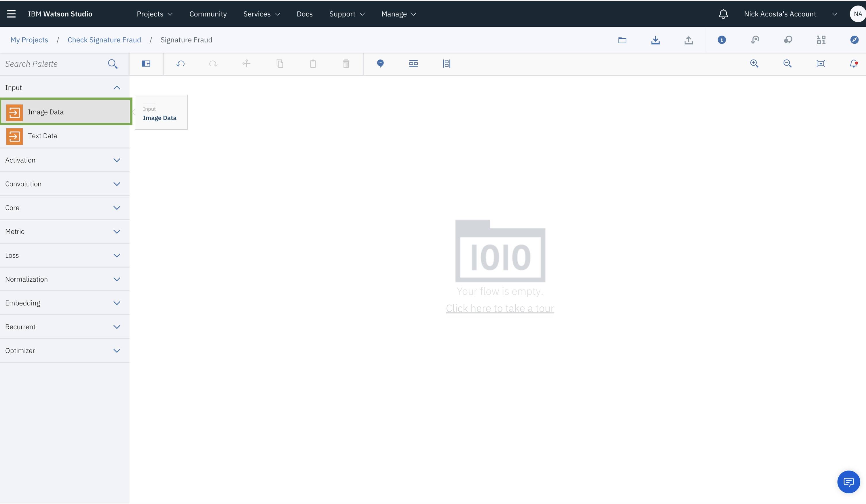Select the Text Data node in palette
The image size is (866, 504).
(x=64, y=136)
